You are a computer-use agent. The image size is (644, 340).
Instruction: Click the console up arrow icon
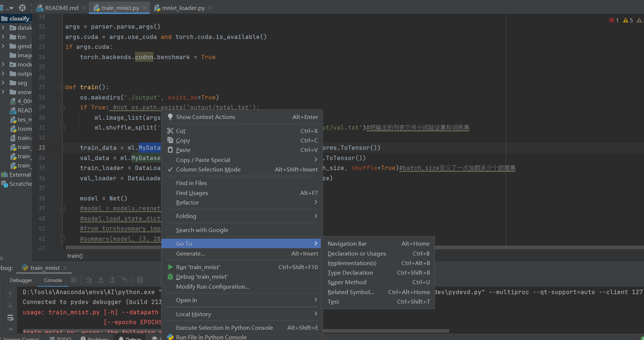pos(10,293)
